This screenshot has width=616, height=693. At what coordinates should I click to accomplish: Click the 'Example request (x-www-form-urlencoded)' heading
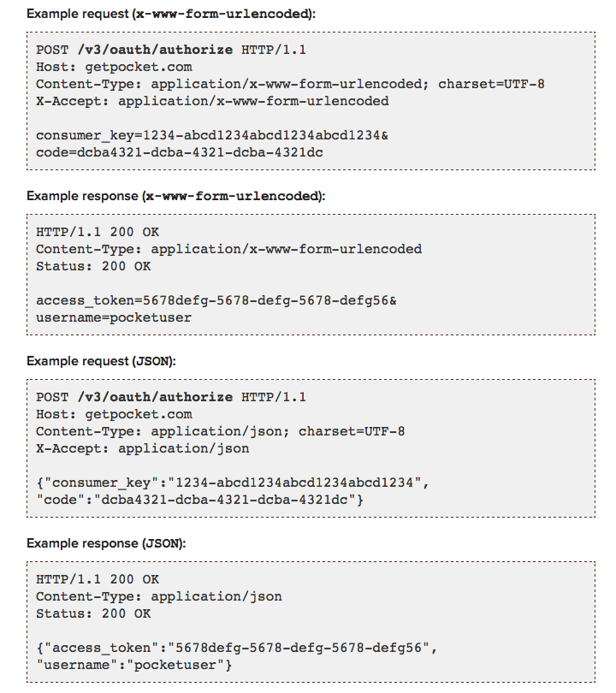pos(171,14)
